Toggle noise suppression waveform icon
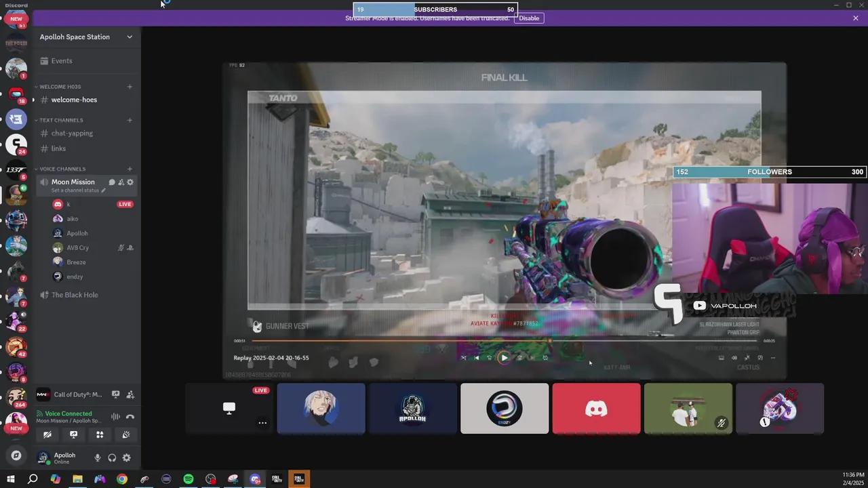This screenshot has width=868, height=488. point(116,417)
